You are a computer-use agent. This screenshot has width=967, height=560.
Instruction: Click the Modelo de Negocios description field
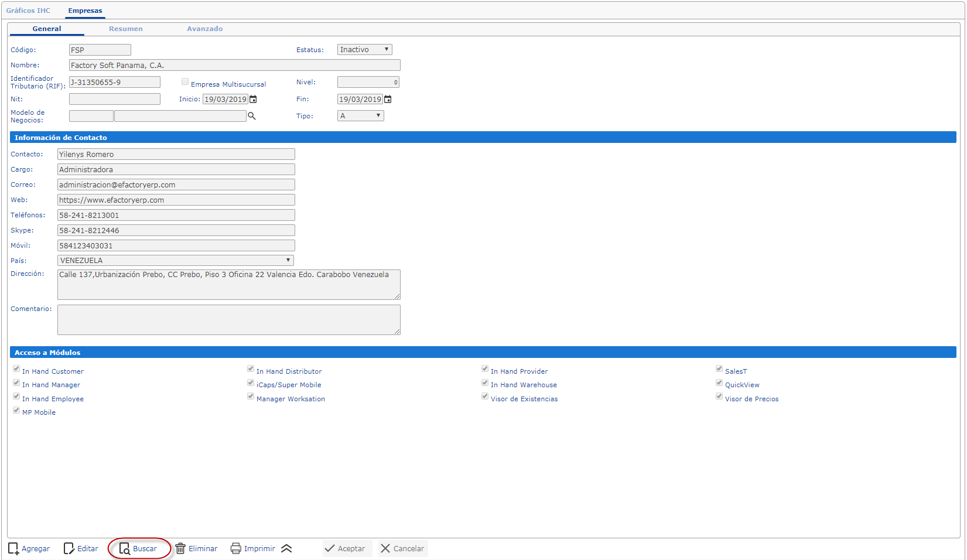180,116
